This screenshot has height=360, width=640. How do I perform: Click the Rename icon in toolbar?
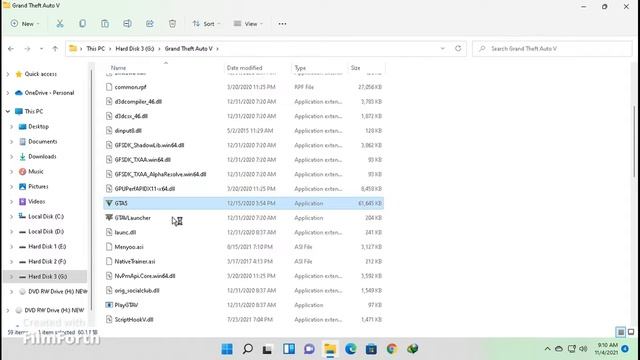tap(127, 24)
